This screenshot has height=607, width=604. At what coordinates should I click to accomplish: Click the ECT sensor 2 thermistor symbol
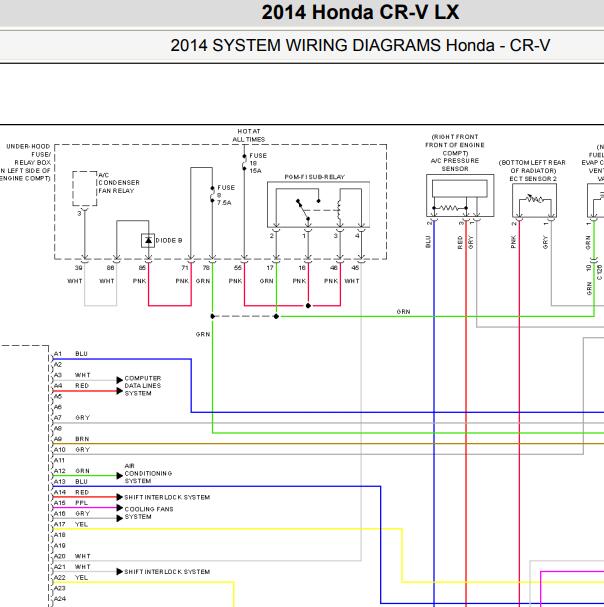(535, 199)
